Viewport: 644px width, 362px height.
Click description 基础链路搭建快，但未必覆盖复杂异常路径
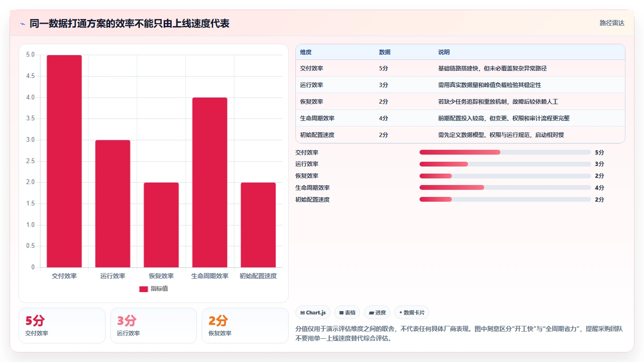(492, 68)
